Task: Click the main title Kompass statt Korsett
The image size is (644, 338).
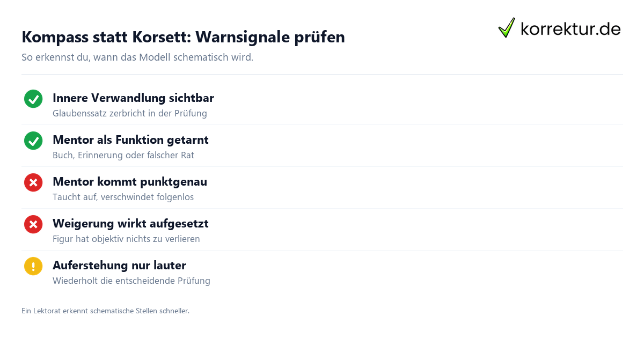Action: (183, 37)
